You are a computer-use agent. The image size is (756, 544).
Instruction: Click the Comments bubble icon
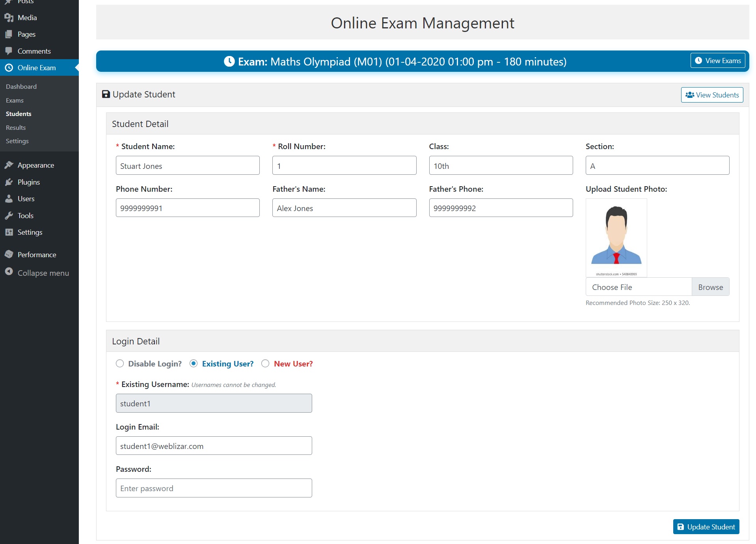coord(9,51)
